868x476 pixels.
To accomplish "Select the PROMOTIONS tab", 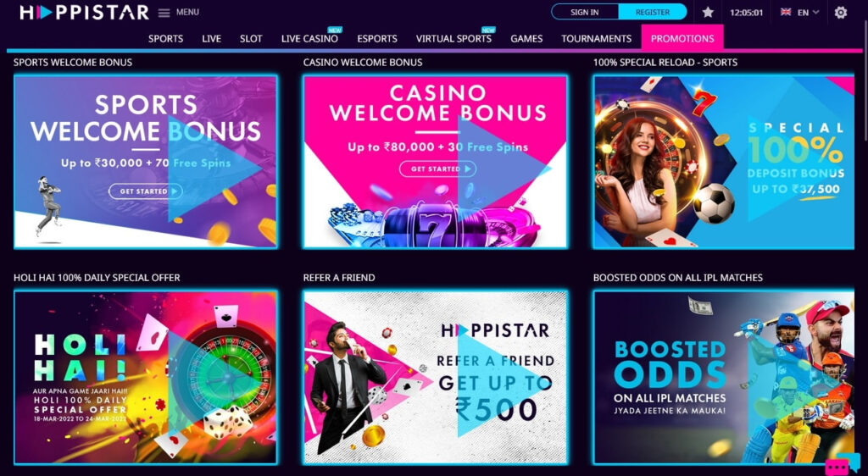I will point(682,38).
